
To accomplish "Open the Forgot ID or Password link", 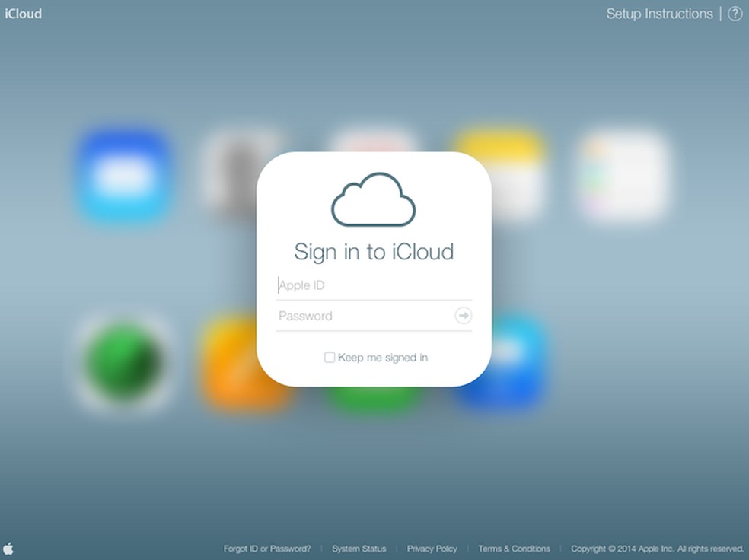I will tap(266, 548).
